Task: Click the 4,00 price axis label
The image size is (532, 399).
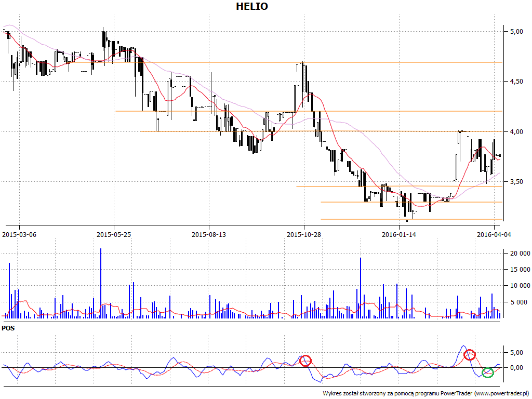Action: pos(516,131)
